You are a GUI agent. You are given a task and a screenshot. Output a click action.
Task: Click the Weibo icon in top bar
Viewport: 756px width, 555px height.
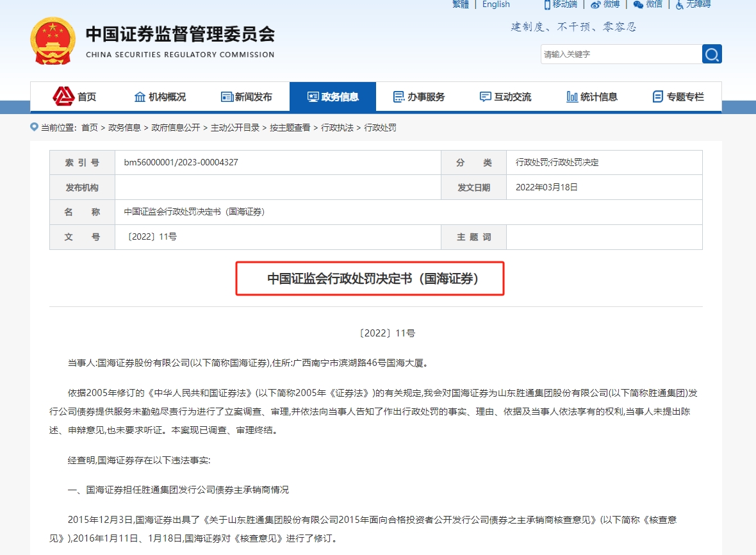click(x=596, y=5)
